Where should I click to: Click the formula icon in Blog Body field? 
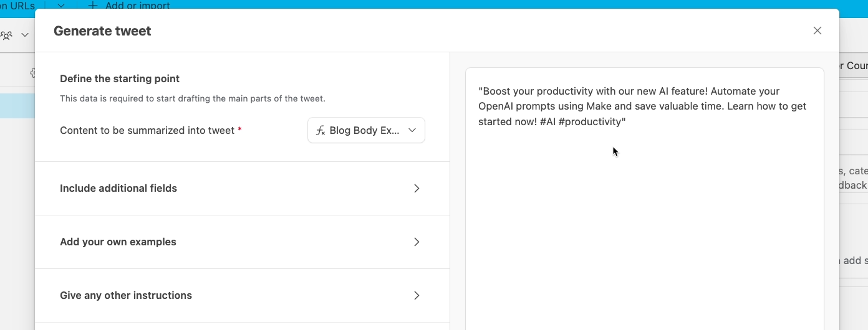pyautogui.click(x=321, y=130)
